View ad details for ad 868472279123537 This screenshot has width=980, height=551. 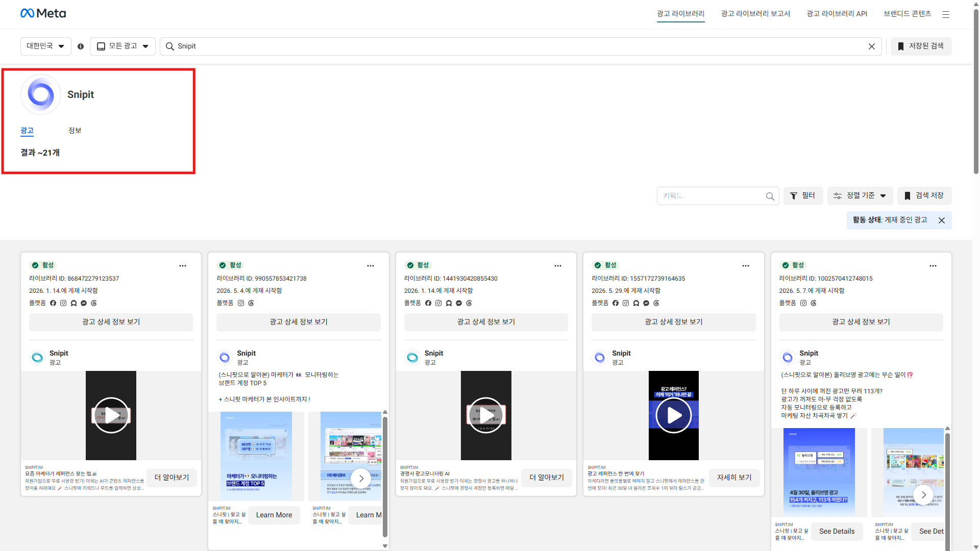click(x=111, y=322)
